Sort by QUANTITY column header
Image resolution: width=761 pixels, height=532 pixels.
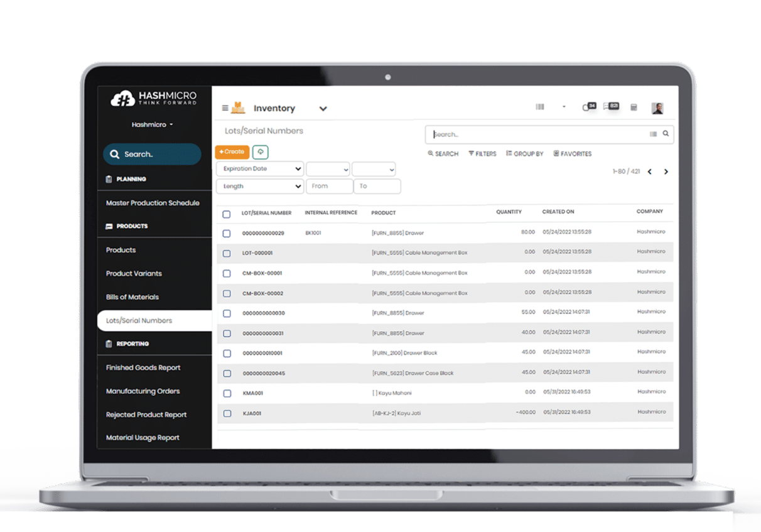509,212
